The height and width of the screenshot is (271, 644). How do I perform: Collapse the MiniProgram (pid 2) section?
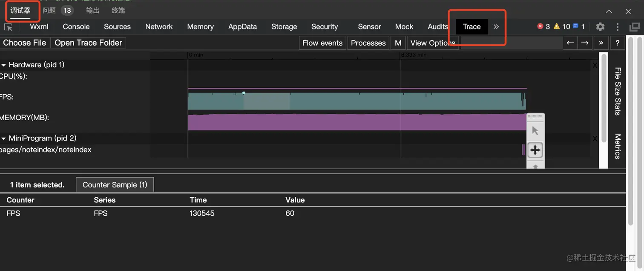tap(4, 138)
